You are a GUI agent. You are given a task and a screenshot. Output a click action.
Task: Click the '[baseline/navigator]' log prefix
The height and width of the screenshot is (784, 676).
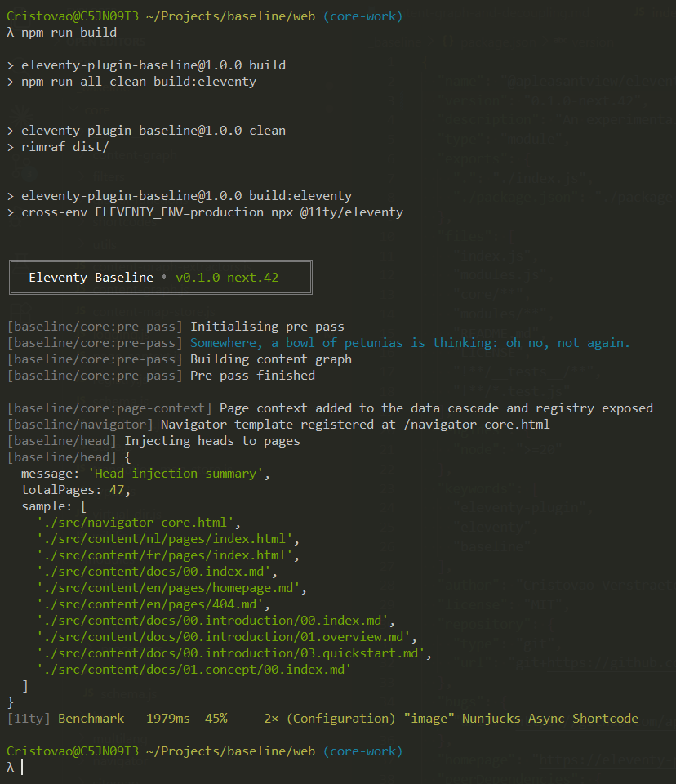[80, 425]
